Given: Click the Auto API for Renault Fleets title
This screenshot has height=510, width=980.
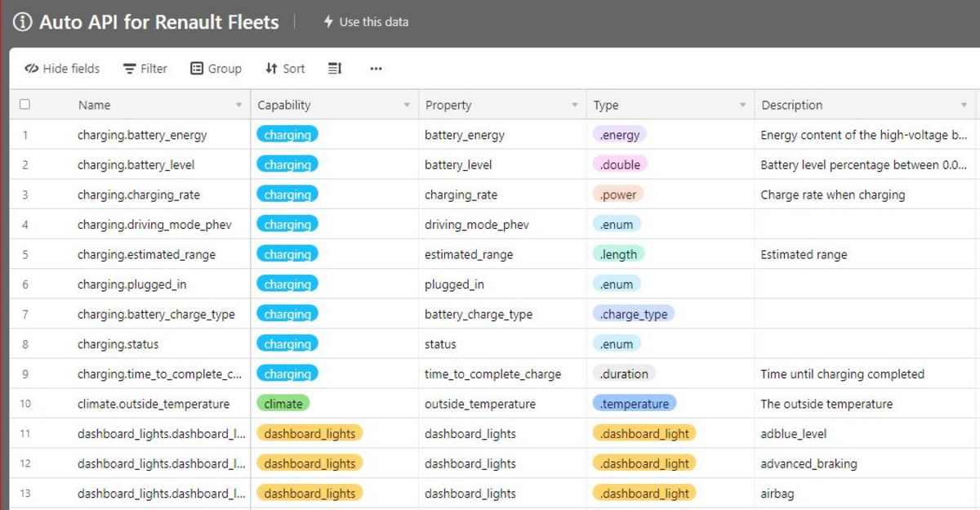Looking at the screenshot, I should (x=159, y=22).
